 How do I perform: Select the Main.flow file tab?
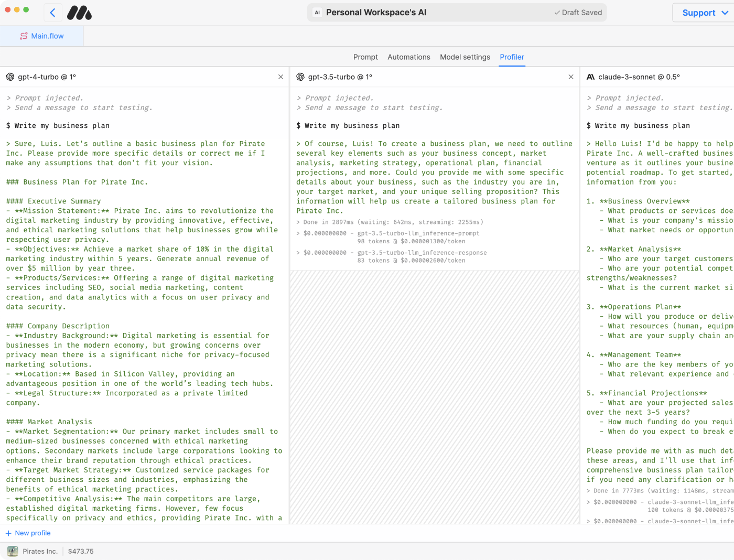tap(42, 36)
